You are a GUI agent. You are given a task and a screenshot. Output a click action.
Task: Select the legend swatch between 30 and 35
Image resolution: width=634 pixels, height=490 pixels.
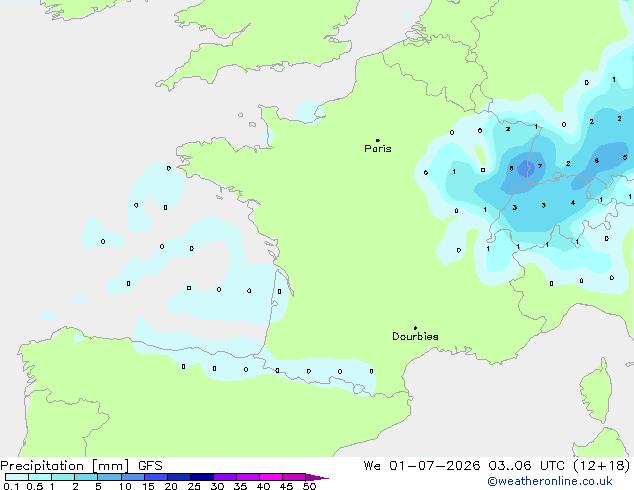225,477
